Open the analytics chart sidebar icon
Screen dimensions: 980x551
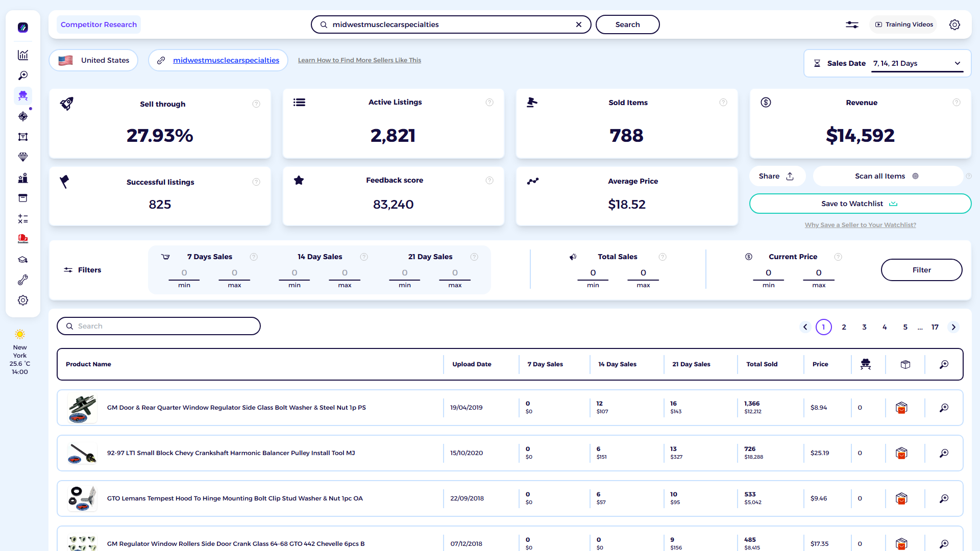tap(23, 55)
